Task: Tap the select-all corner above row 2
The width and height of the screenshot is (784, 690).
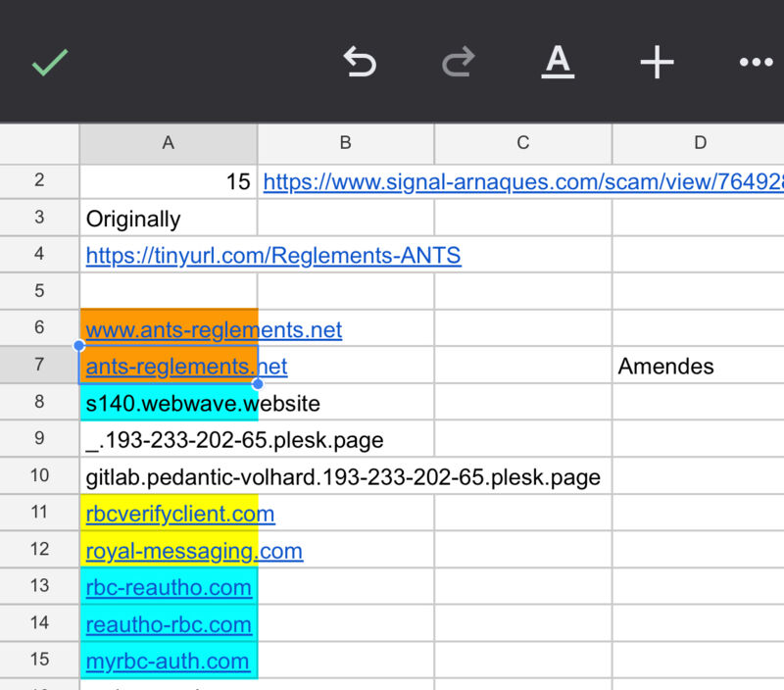Action: [39, 143]
